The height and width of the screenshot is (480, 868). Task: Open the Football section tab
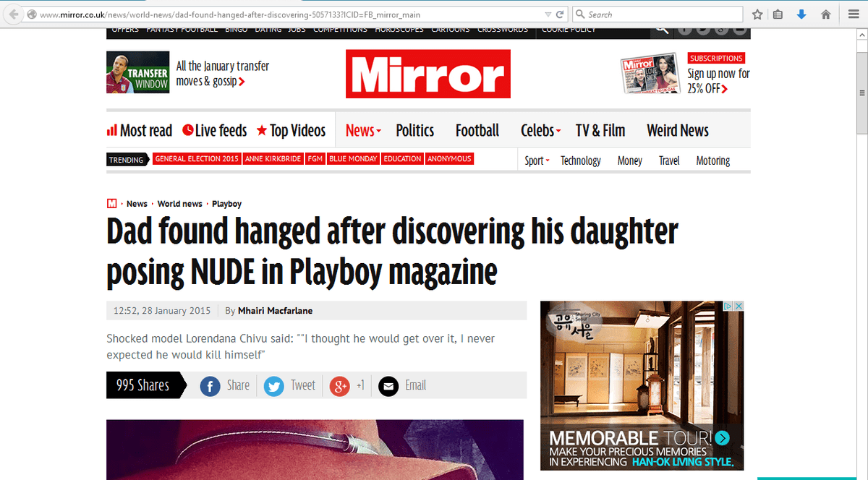click(x=477, y=131)
